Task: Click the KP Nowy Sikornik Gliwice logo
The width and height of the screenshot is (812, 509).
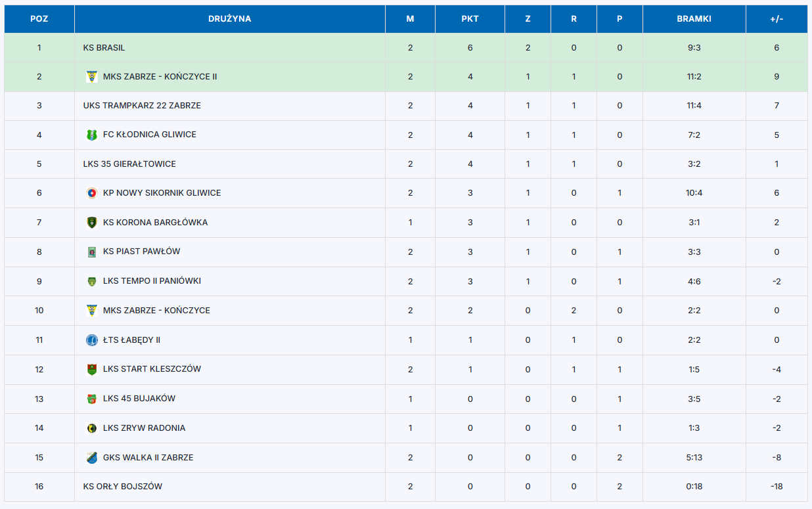Action: point(92,193)
